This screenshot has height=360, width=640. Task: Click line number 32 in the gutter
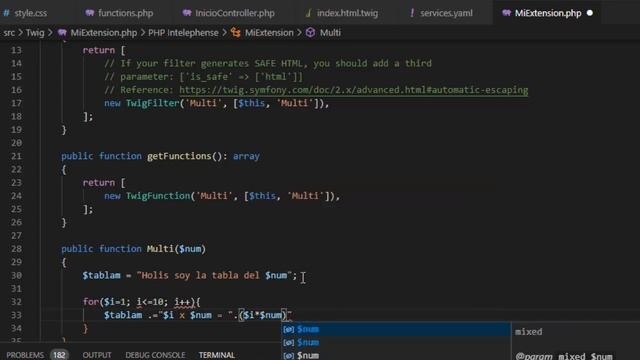click(x=16, y=302)
